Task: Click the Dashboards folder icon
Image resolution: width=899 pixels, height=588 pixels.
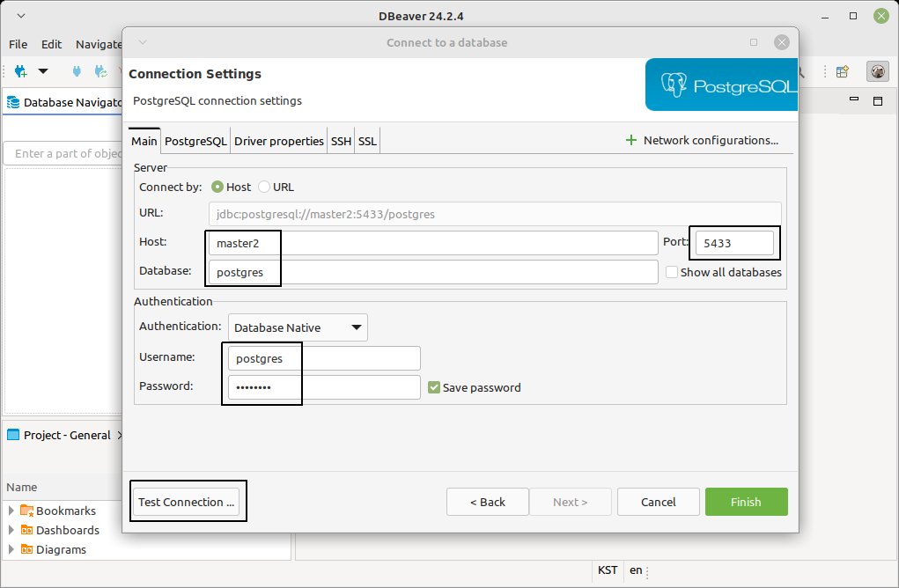Action: (x=26, y=530)
